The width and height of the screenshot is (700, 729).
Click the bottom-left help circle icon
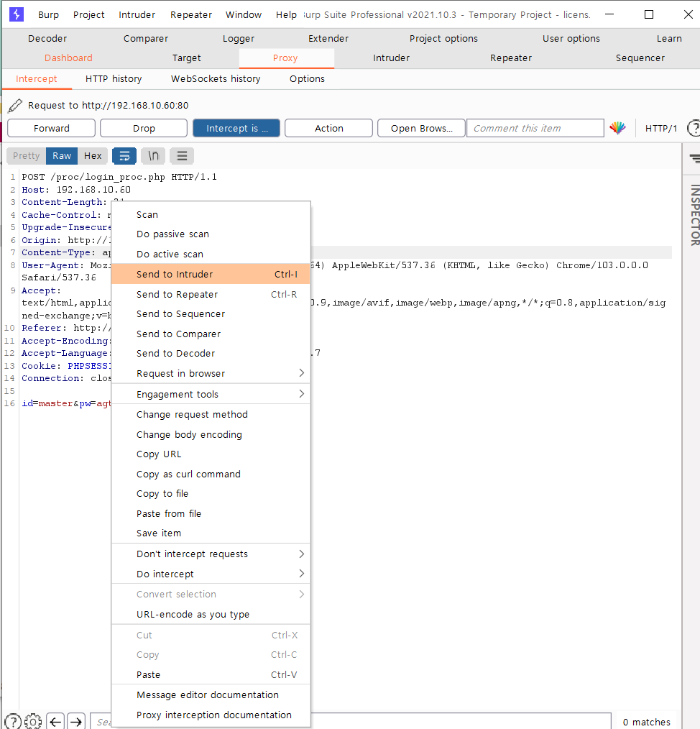point(12,722)
